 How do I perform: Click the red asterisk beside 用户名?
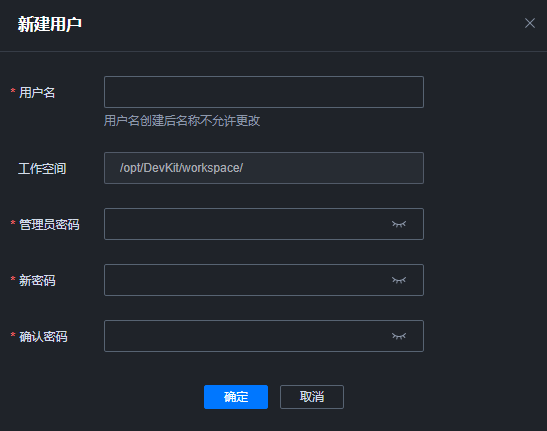tap(13, 91)
